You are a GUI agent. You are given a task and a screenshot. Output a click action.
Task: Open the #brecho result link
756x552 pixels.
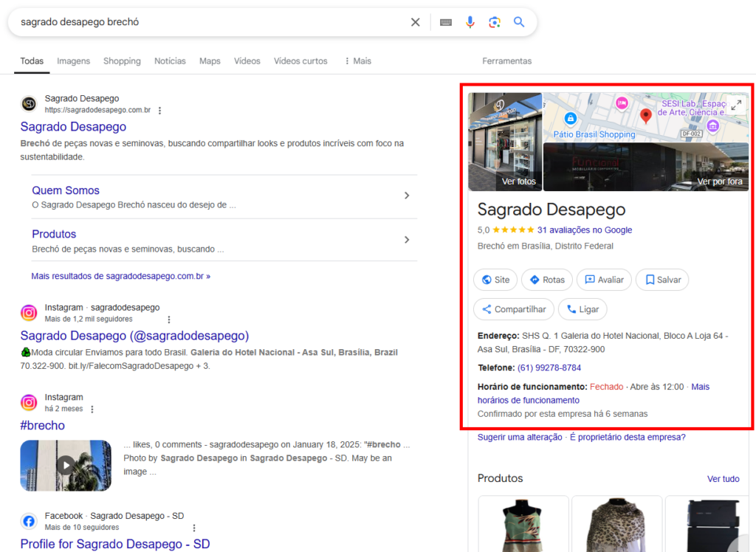point(42,425)
